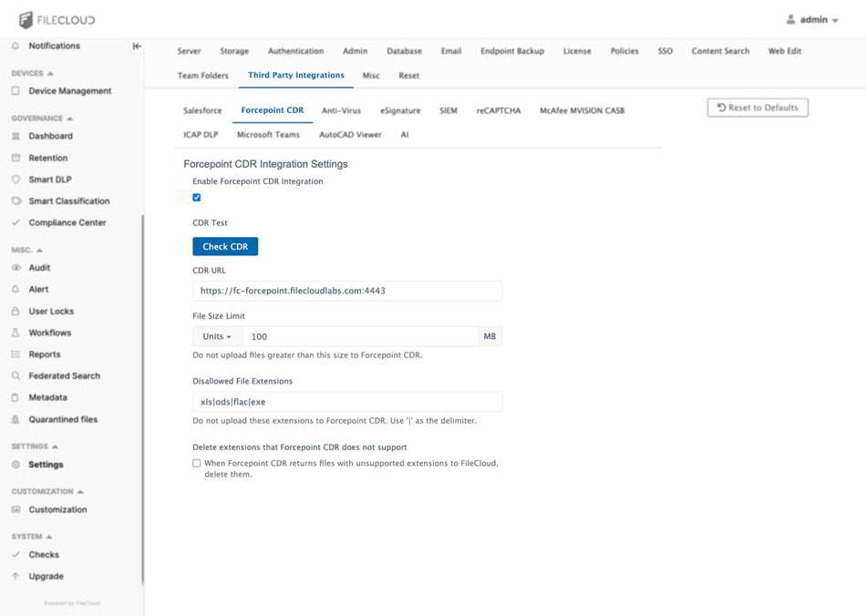Select the Anti-Virus integration tab
The height and width of the screenshot is (616, 866).
(x=341, y=110)
